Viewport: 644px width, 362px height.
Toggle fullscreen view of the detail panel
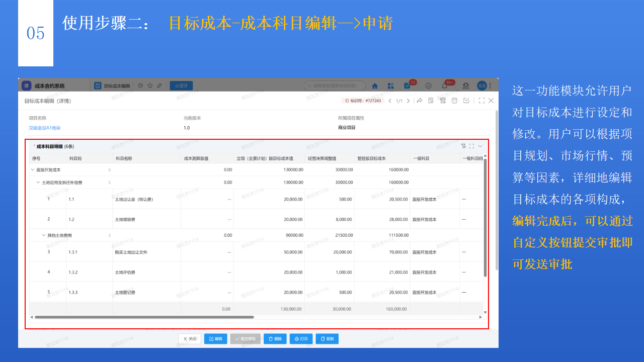click(480, 101)
